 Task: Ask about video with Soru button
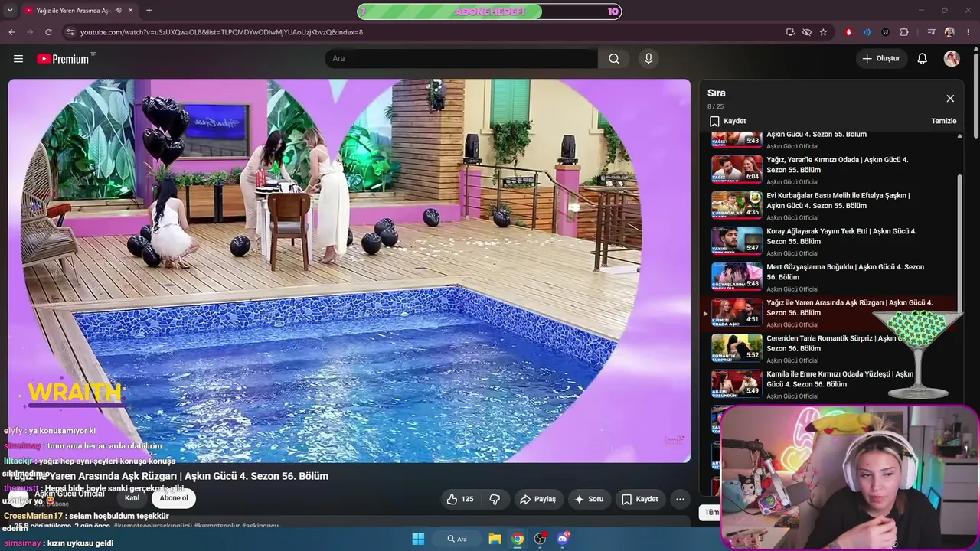pyautogui.click(x=588, y=499)
